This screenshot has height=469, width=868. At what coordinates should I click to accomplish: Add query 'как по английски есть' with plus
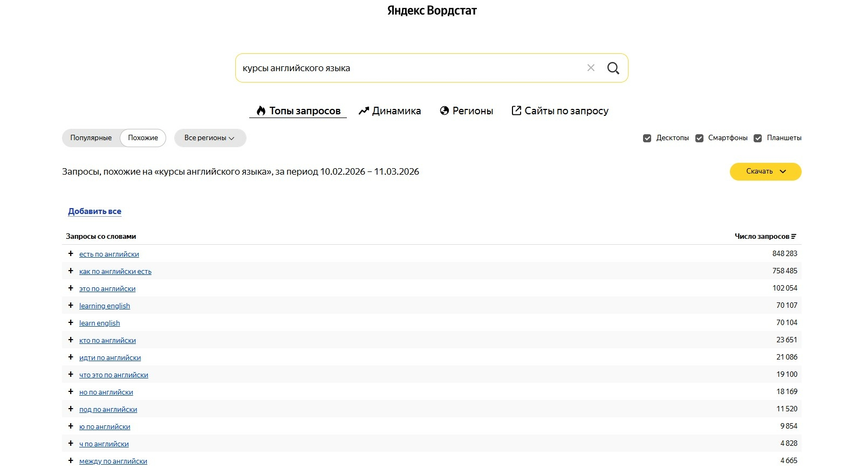click(x=71, y=271)
